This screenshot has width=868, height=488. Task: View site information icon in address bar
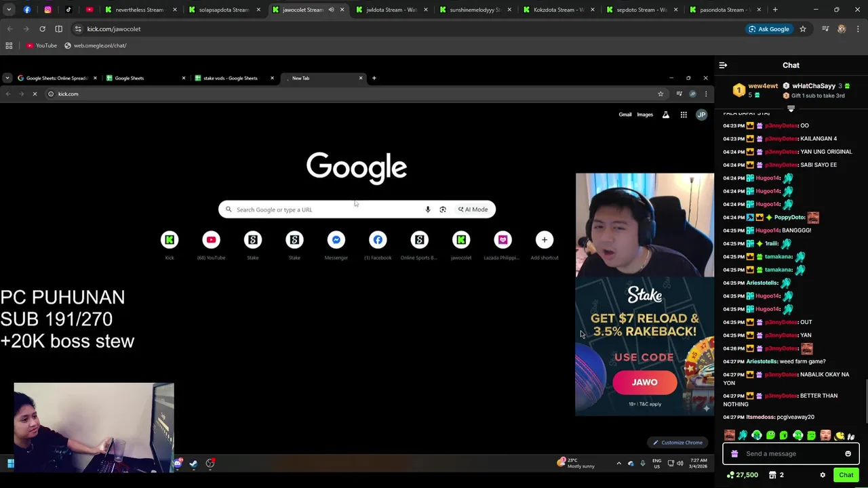click(78, 29)
